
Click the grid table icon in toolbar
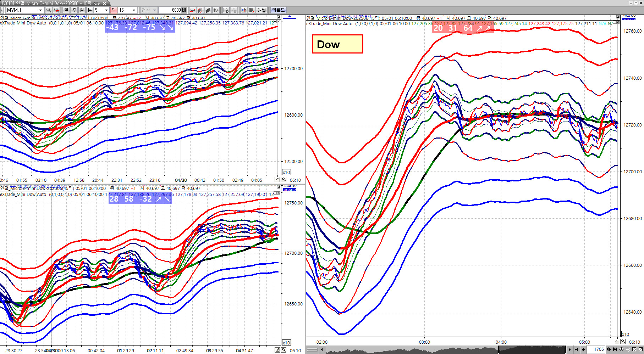tap(251, 10)
